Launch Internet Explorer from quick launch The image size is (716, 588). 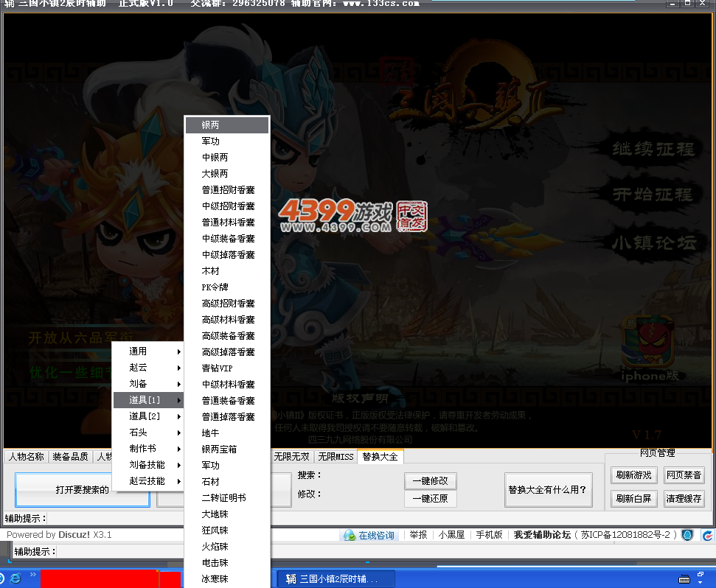coord(15,578)
